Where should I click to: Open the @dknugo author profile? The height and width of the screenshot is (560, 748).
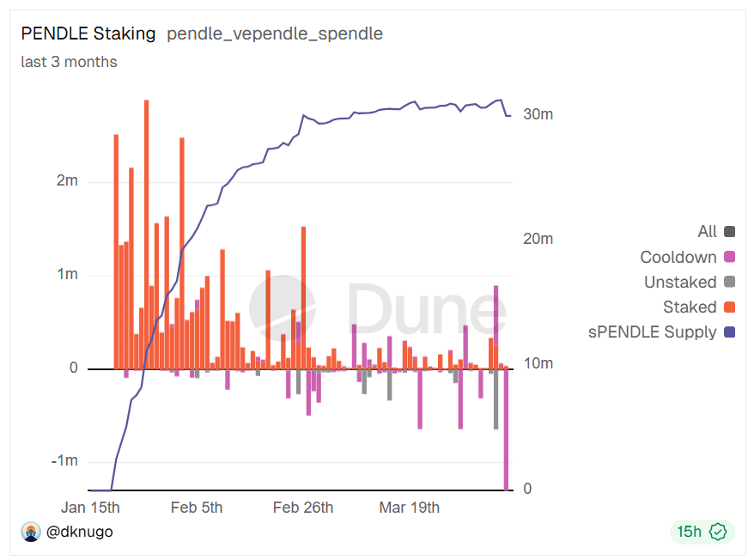click(x=79, y=532)
